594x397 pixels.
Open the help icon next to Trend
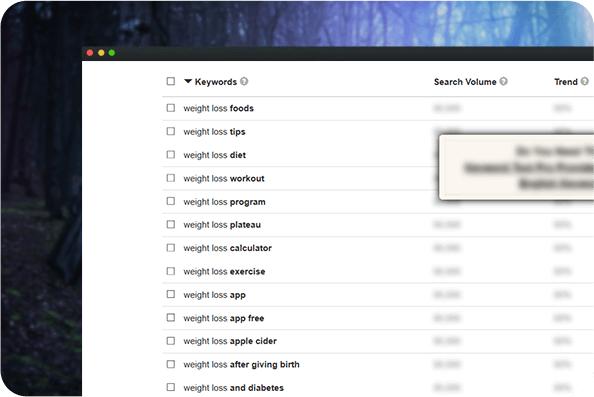coord(585,81)
